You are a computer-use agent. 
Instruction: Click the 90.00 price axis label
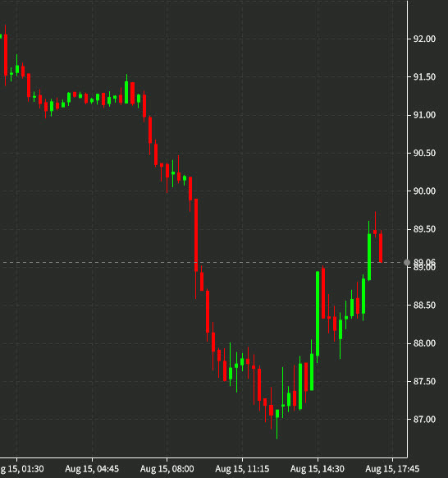[x=424, y=191]
